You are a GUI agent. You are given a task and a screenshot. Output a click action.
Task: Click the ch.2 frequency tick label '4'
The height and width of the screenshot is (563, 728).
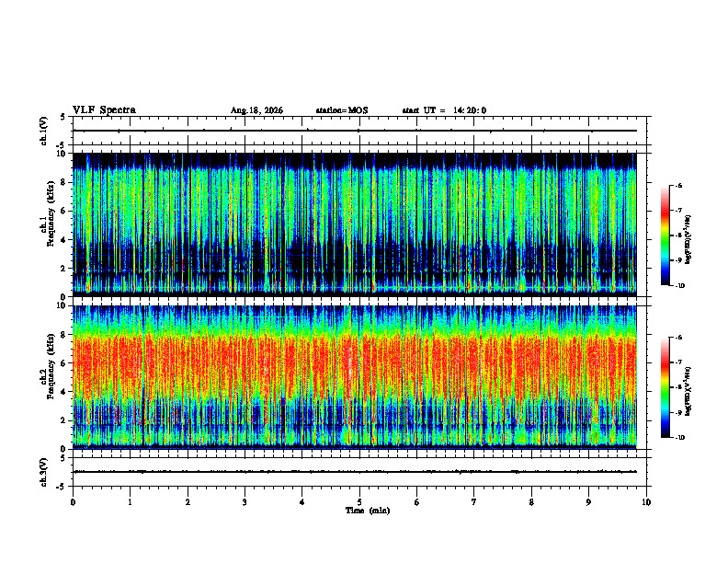pos(64,393)
